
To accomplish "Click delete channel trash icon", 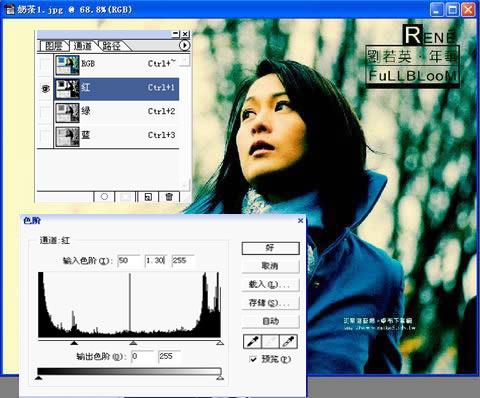I will pyautogui.click(x=169, y=197).
